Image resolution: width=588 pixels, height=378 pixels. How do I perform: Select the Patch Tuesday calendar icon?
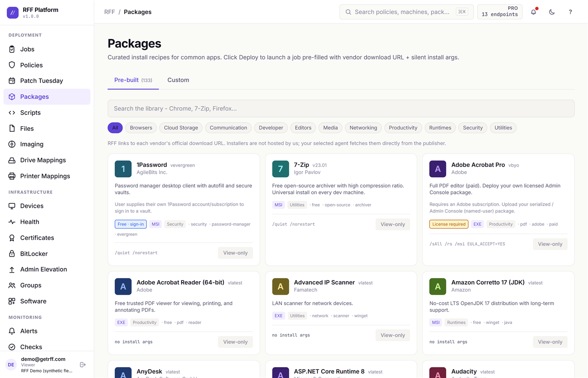tap(12, 81)
